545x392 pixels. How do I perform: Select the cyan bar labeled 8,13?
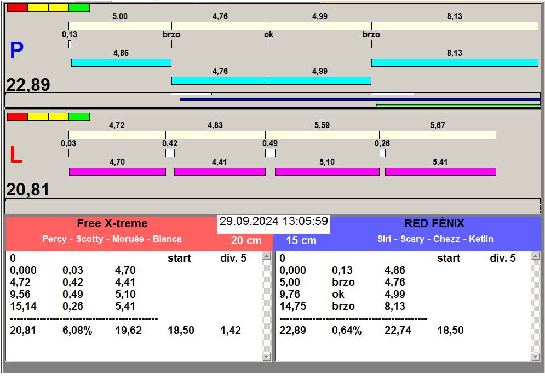click(455, 62)
